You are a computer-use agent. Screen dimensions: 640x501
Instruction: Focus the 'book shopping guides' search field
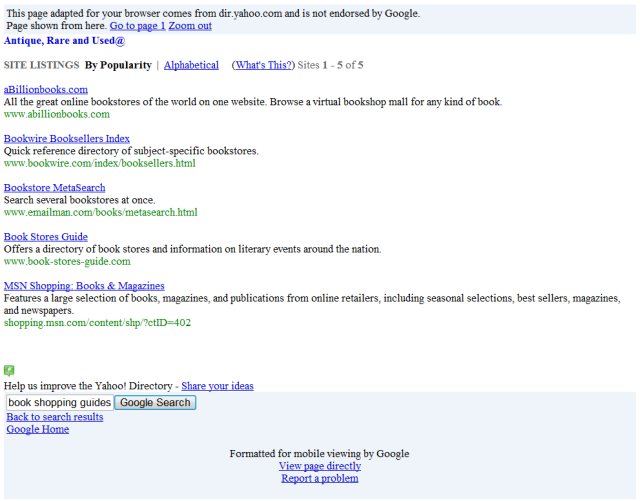coord(60,403)
